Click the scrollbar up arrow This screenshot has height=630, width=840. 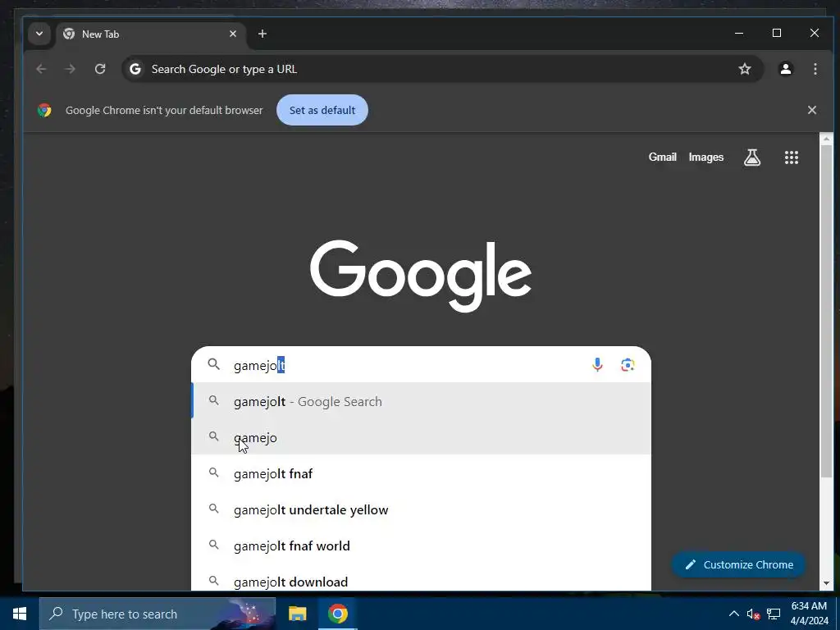click(826, 138)
